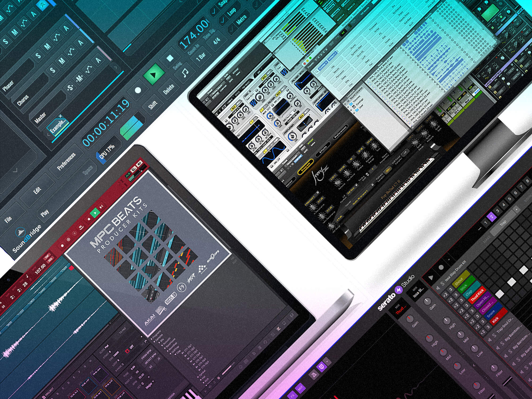The image size is (532, 399).
Task: Click the Serato Studio play triangle
Action: pyautogui.click(x=431, y=277)
